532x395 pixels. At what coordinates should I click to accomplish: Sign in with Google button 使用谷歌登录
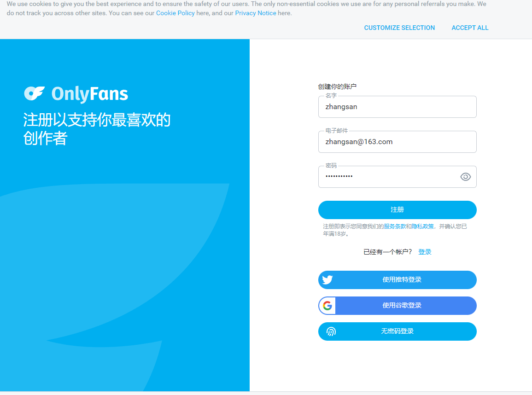point(398,306)
